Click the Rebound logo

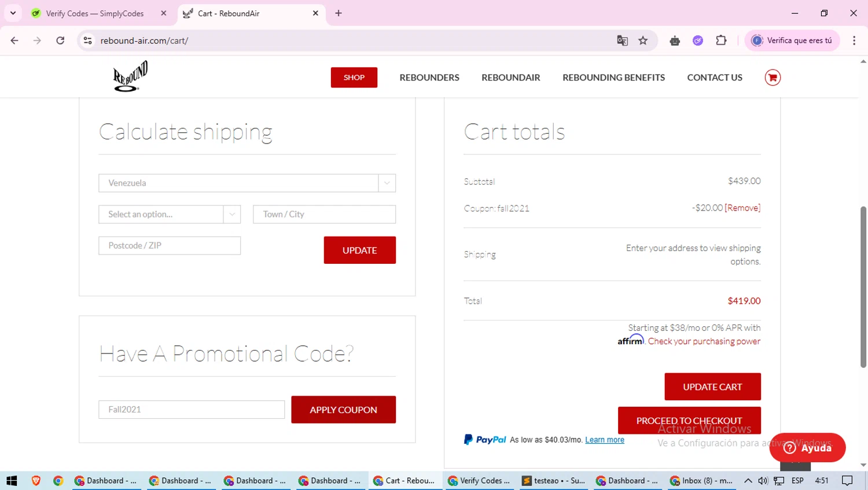(130, 76)
